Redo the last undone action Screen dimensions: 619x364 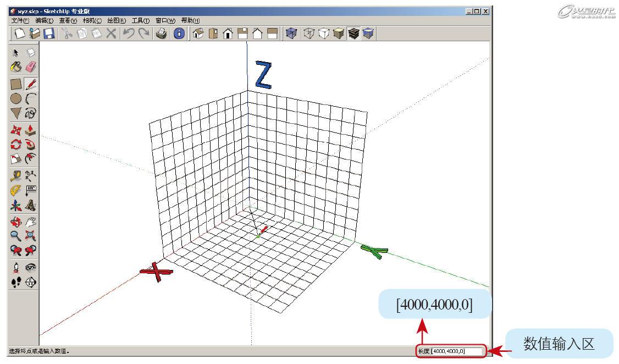point(143,34)
